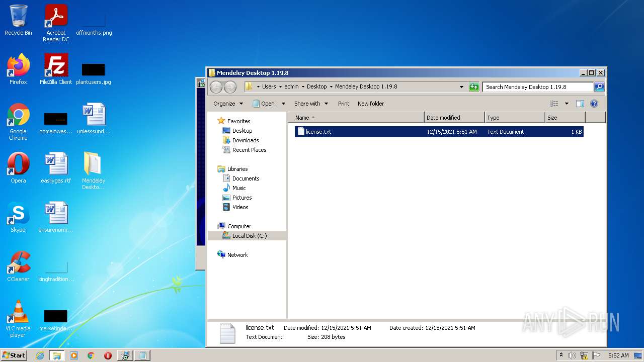The height and width of the screenshot is (362, 644).
Task: Sort by the Type column header
Action: 515,118
